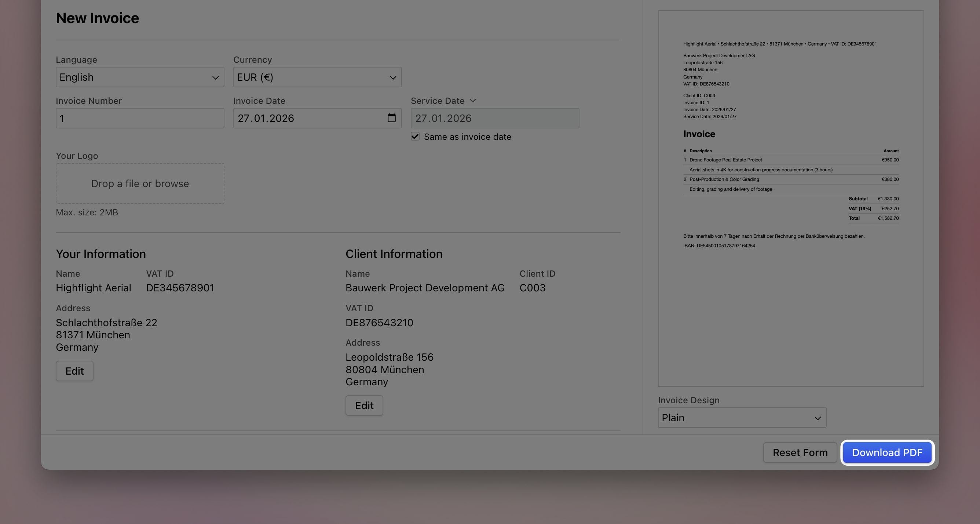The image size is (980, 524).
Task: Edit the Bauwerk client information
Action: (364, 405)
